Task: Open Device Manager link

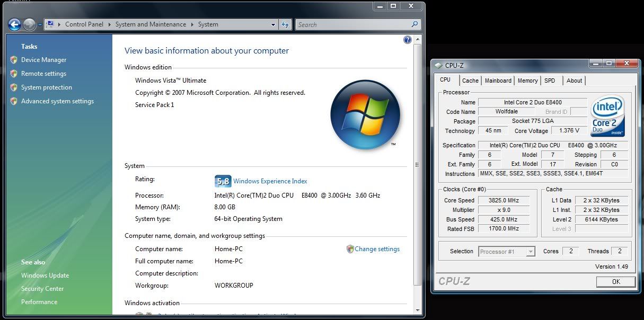Action: tap(44, 60)
